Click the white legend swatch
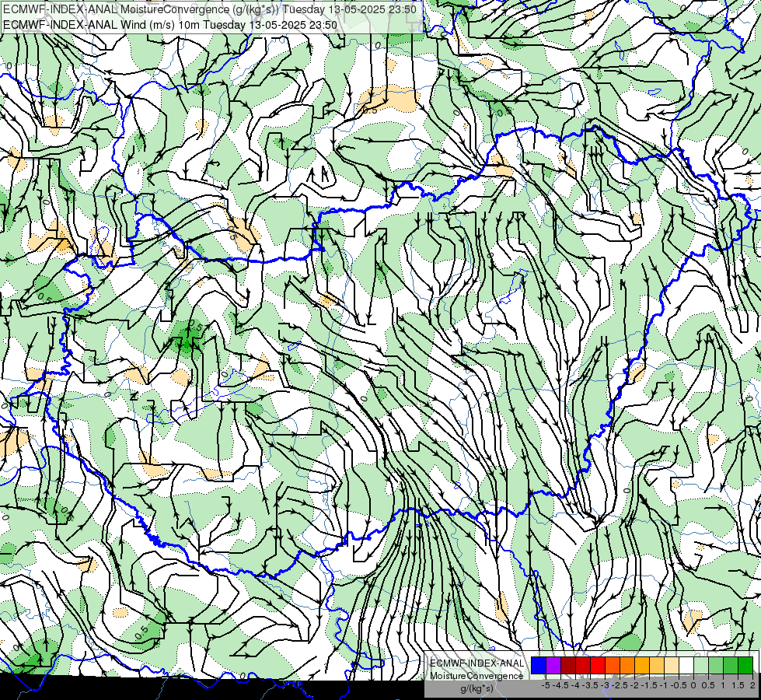 tap(686, 666)
